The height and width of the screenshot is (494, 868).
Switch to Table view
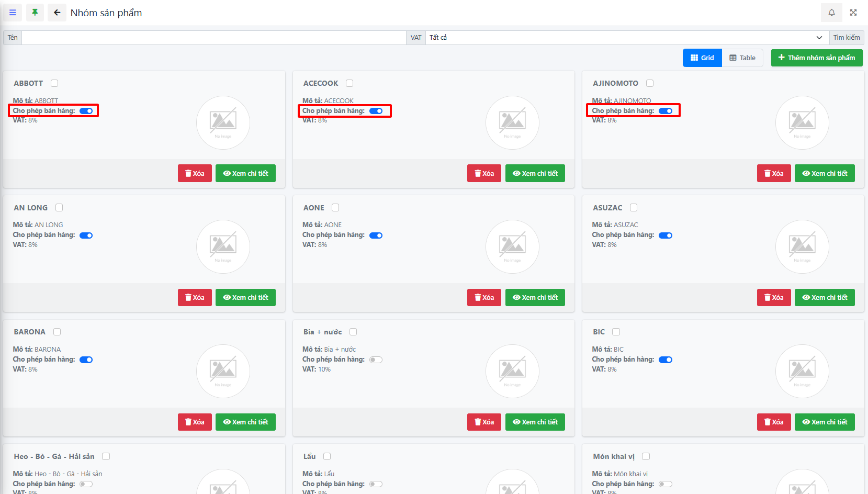click(x=742, y=58)
